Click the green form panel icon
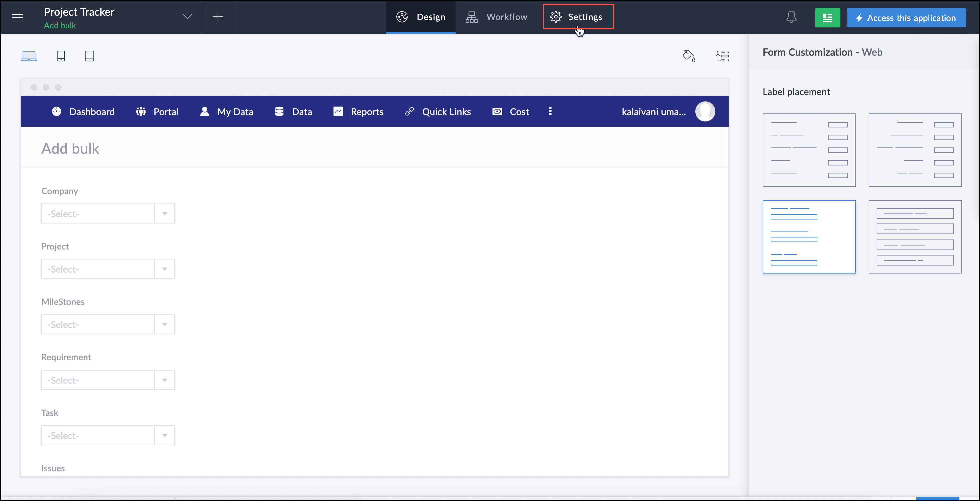Screen dimensions: 980x501 click(828, 18)
